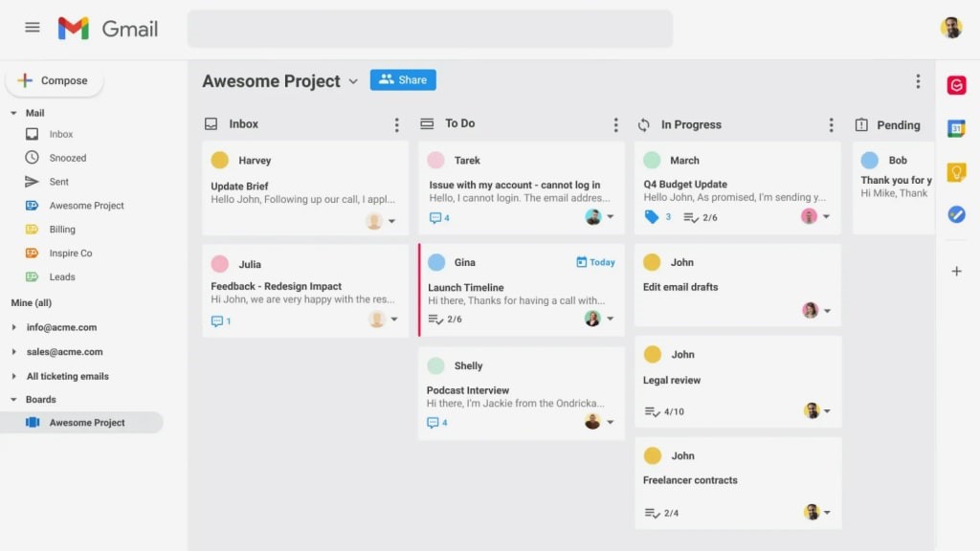Open the To Do column options menu
This screenshot has height=551, width=980.
[x=615, y=125]
